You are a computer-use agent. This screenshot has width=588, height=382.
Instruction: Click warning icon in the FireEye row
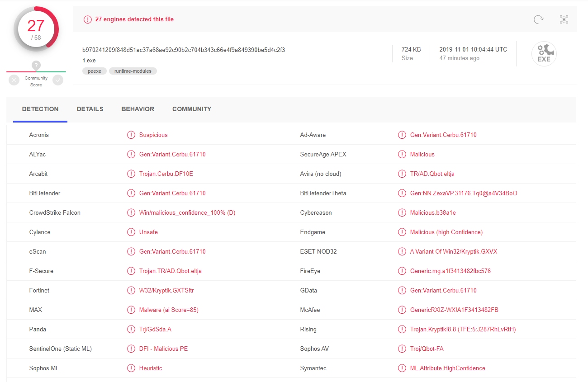tap(402, 271)
